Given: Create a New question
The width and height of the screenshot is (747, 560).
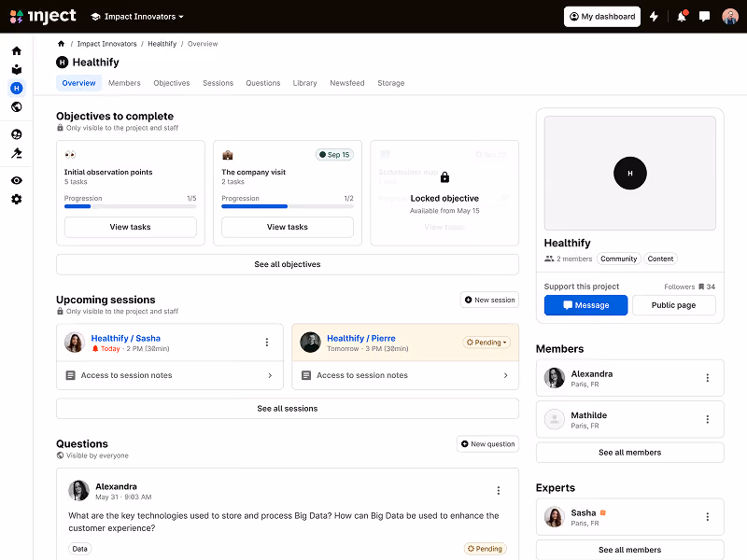Looking at the screenshot, I should pos(487,444).
